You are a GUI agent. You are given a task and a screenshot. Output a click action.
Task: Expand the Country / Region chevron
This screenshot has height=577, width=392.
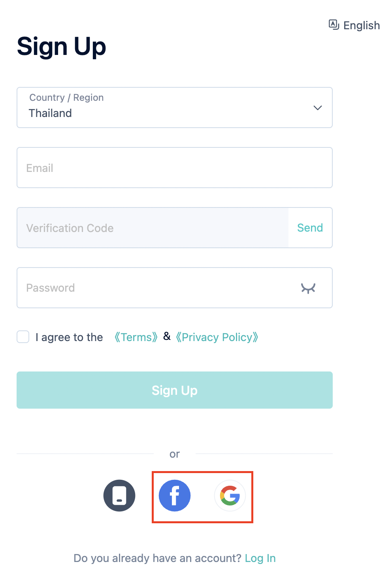318,108
